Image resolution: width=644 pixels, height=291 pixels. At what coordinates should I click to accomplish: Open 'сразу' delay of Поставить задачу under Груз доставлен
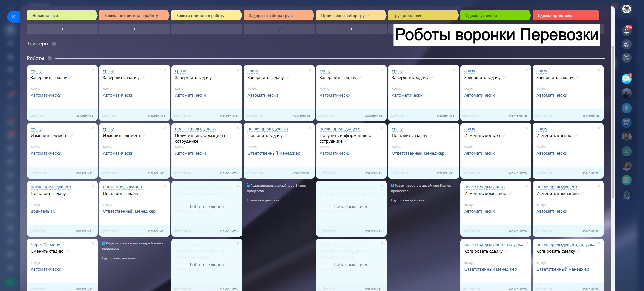coord(397,129)
